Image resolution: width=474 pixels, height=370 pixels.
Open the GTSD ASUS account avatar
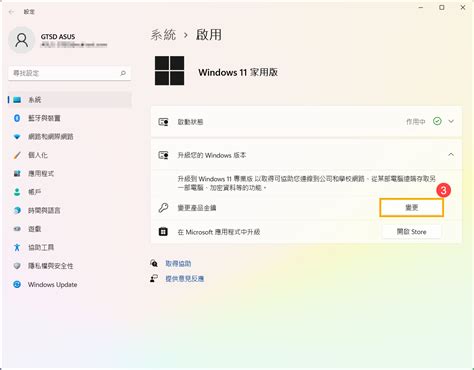click(x=22, y=40)
